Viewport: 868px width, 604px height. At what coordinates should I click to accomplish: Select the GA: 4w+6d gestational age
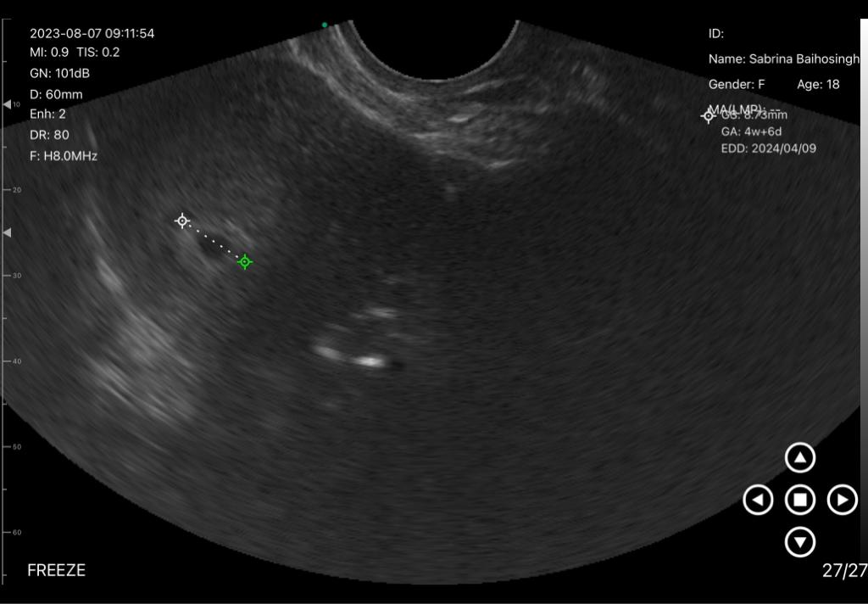[x=751, y=131]
